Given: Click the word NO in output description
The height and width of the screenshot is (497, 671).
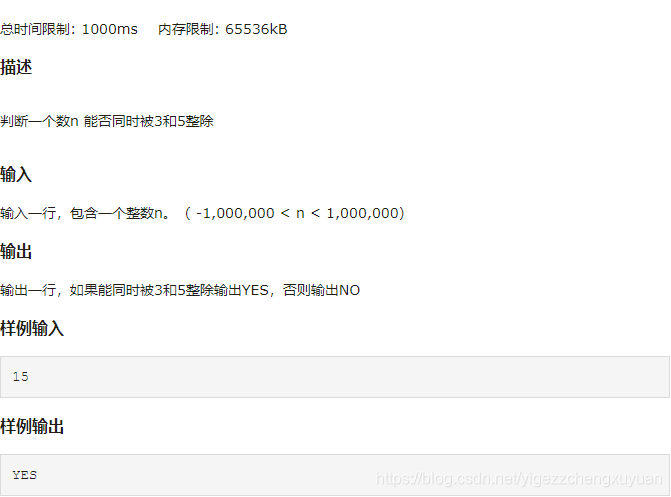Looking at the screenshot, I should point(349,290).
